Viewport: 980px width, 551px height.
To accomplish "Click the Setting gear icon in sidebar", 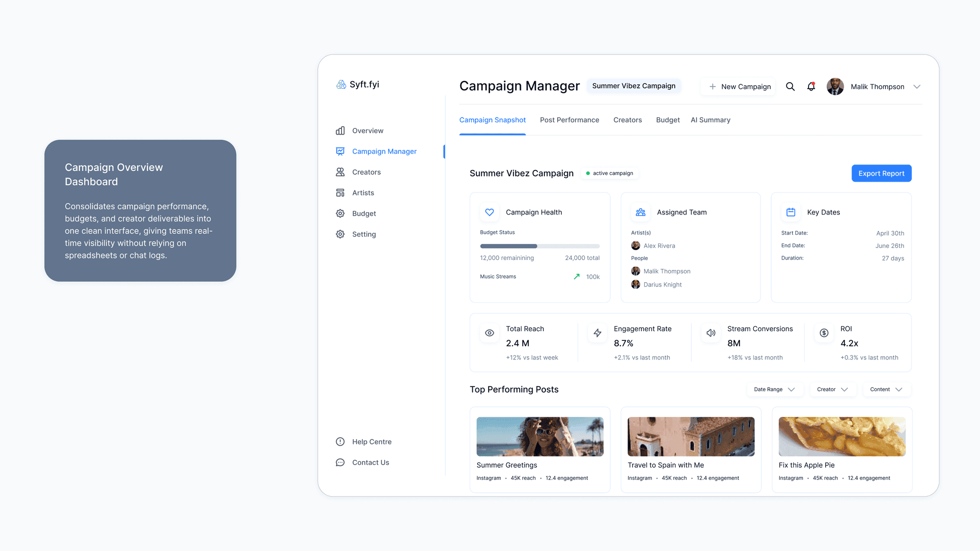I will 340,234.
